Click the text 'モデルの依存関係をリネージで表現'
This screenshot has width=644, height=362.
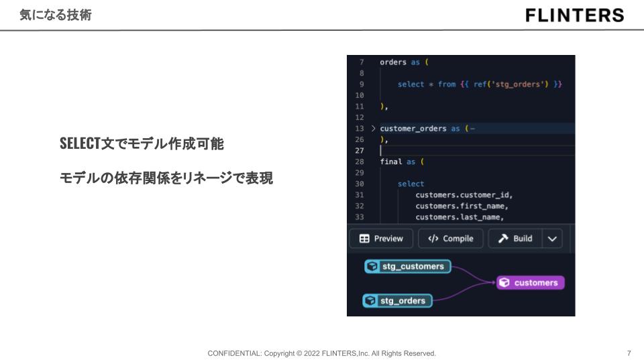coord(166,178)
